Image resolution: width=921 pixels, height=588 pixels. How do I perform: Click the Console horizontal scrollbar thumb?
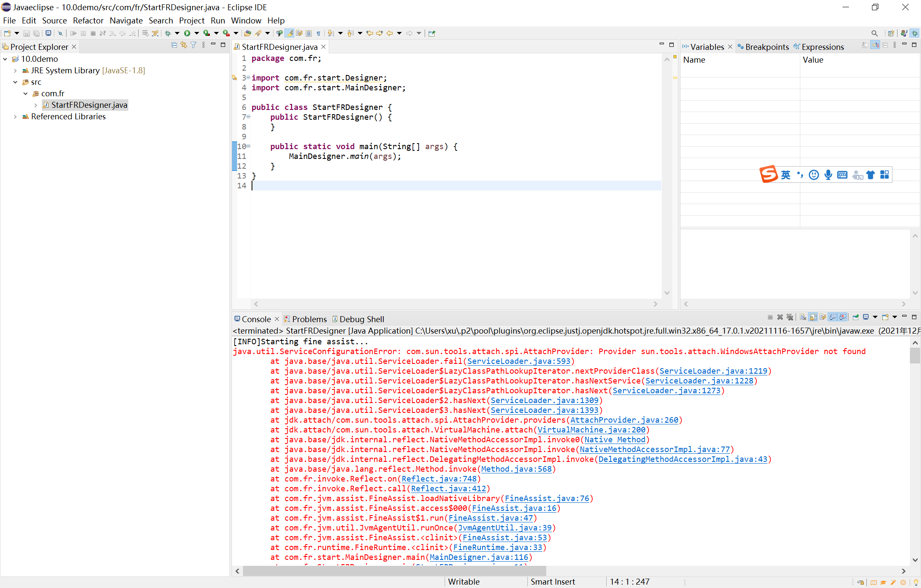click(x=394, y=571)
